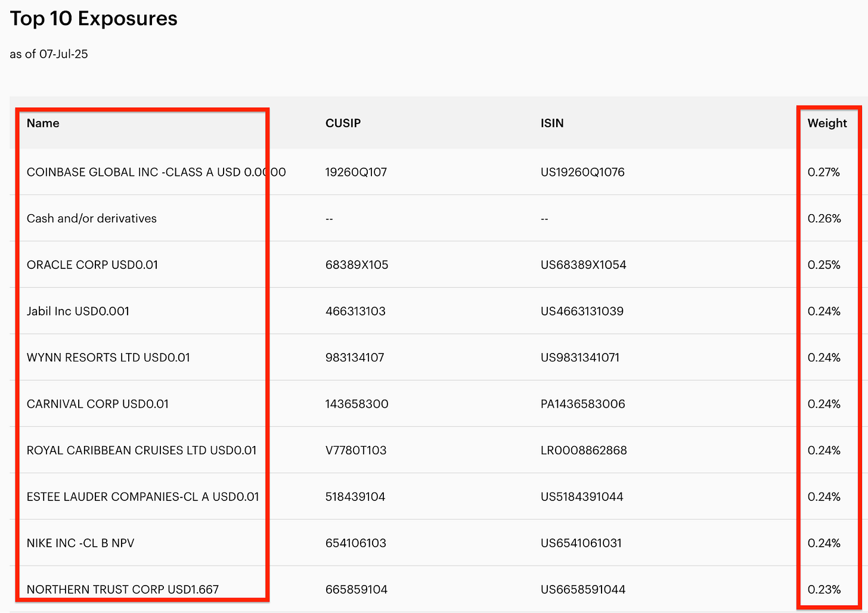Image resolution: width=868 pixels, height=613 pixels.
Task: Click ISIN US6658591044
Action: 583,589
